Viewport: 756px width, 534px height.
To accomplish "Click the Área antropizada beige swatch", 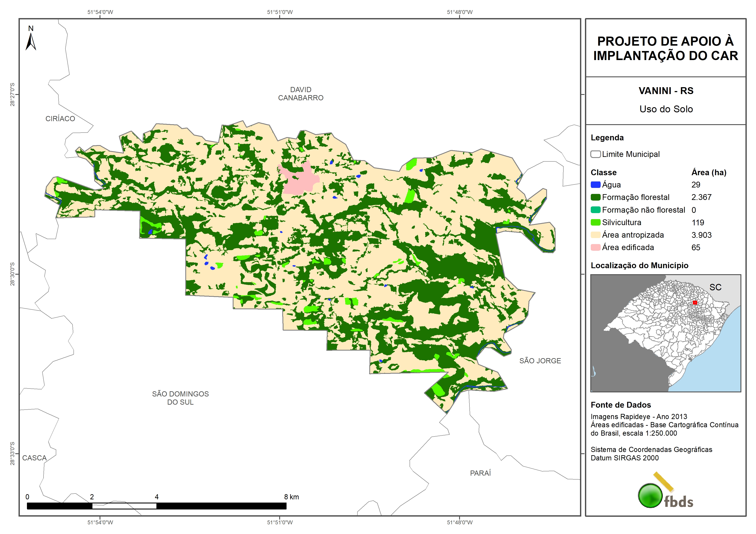I will tap(595, 235).
